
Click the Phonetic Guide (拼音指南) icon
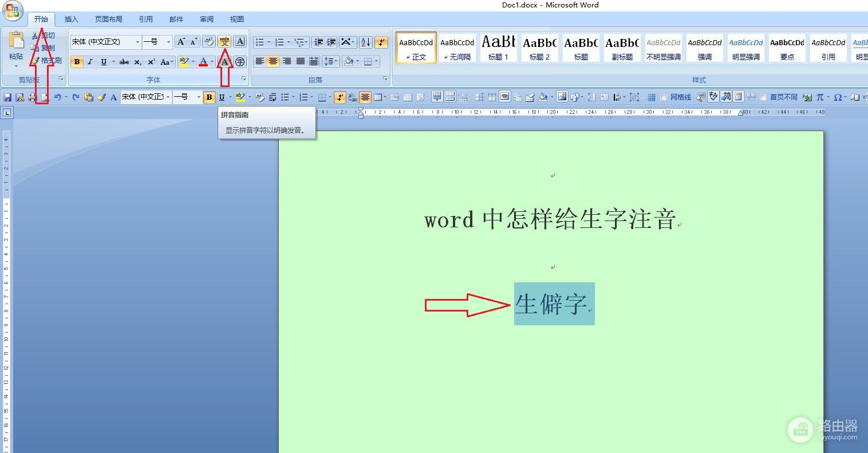tap(224, 42)
